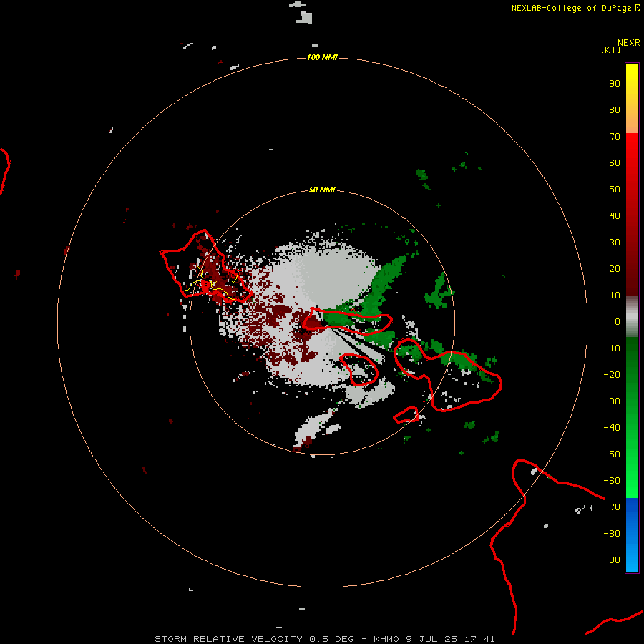Click the 80 value on velocity scale
Image resolution: width=644 pixels, height=644 pixels.
[615, 109]
